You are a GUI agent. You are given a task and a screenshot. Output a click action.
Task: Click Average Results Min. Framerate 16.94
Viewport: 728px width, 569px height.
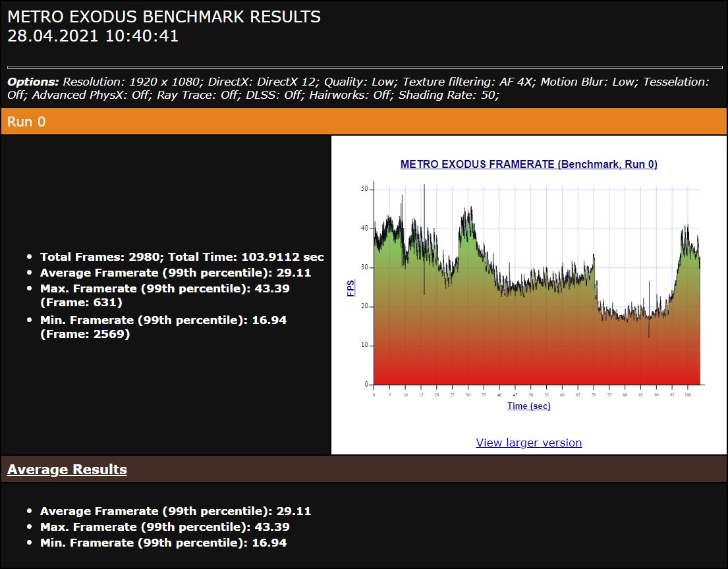[x=163, y=543]
